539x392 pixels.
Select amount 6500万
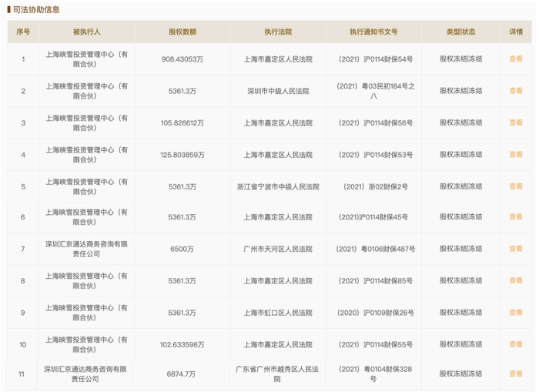coord(182,249)
